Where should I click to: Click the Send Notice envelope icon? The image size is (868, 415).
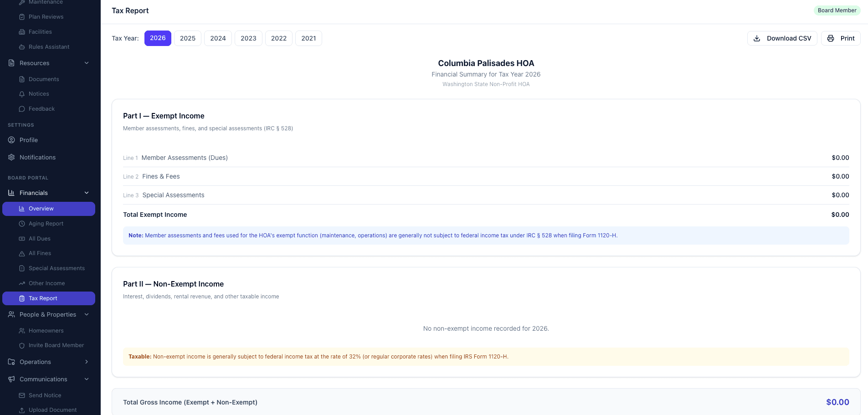(x=22, y=395)
